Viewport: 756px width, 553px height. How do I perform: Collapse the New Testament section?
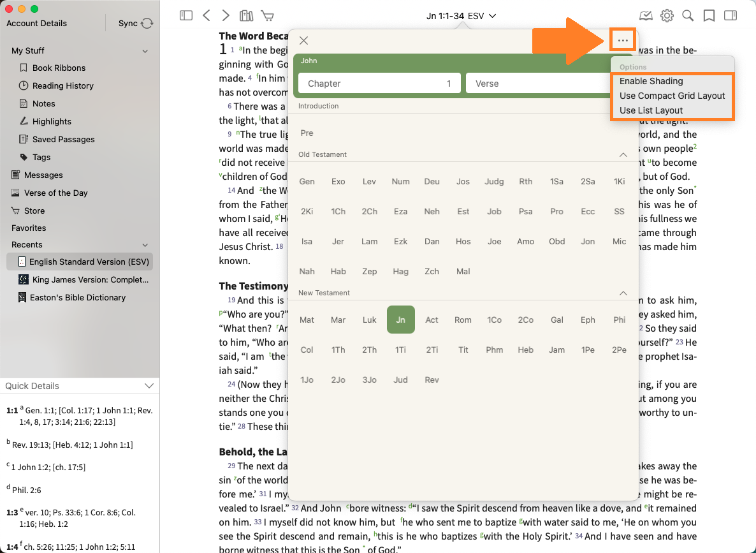point(623,293)
